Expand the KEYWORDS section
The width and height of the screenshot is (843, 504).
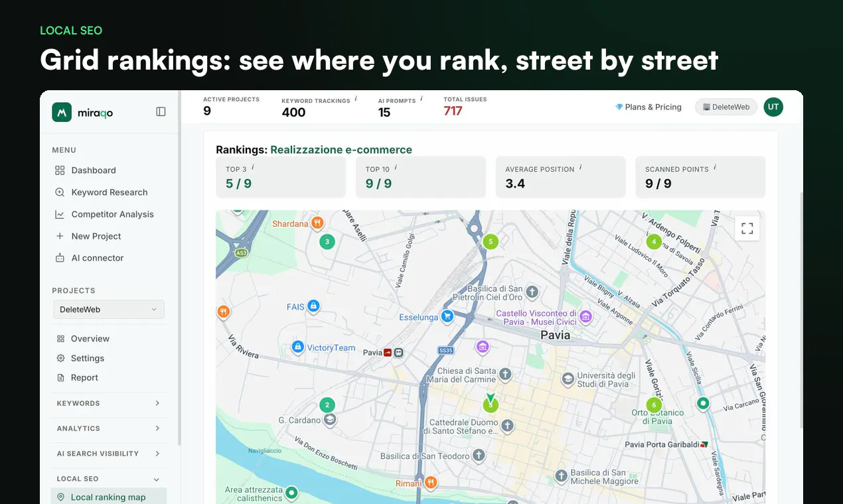pyautogui.click(x=109, y=403)
